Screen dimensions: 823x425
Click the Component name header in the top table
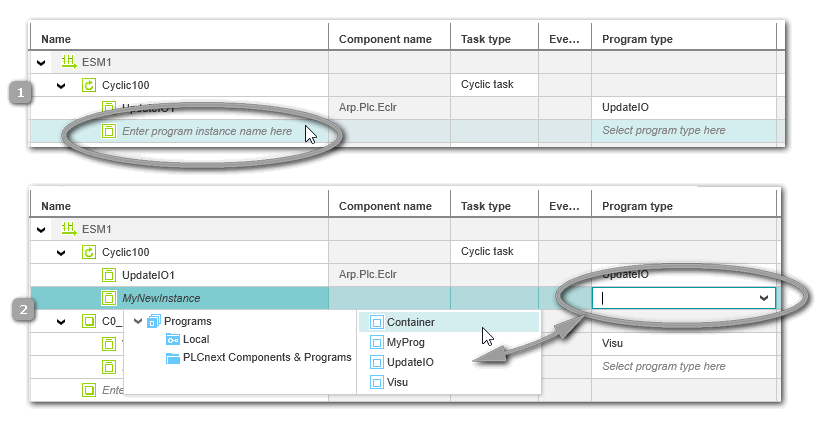coord(385,39)
